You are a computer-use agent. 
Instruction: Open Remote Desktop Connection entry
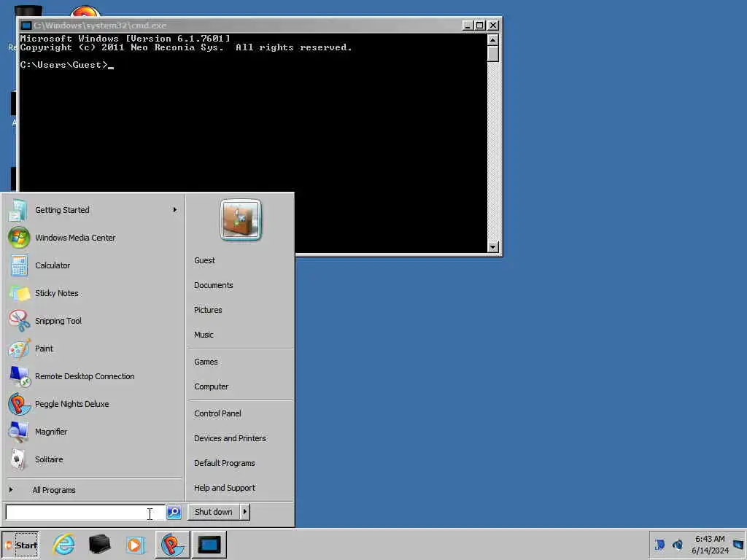point(94,376)
